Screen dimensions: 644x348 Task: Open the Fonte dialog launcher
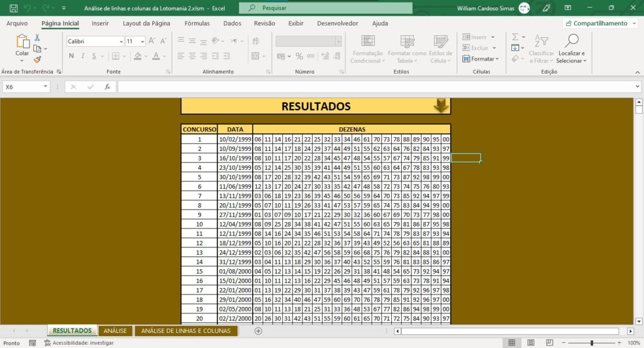pyautogui.click(x=168, y=72)
